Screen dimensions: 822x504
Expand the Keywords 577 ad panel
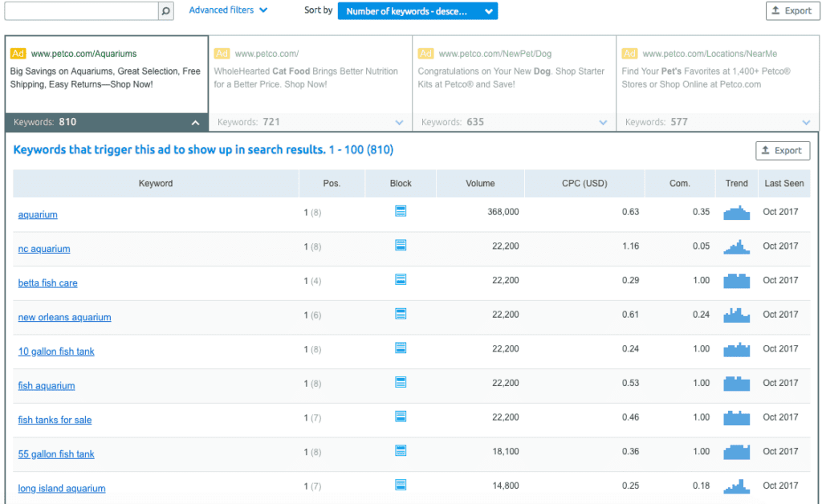pyautogui.click(x=718, y=122)
